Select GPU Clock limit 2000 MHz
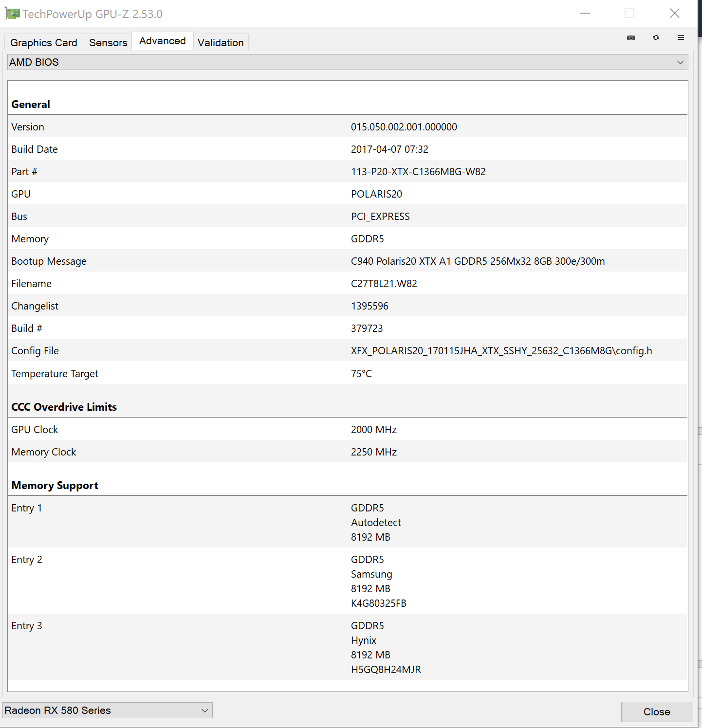This screenshot has width=702, height=728. pyautogui.click(x=374, y=430)
